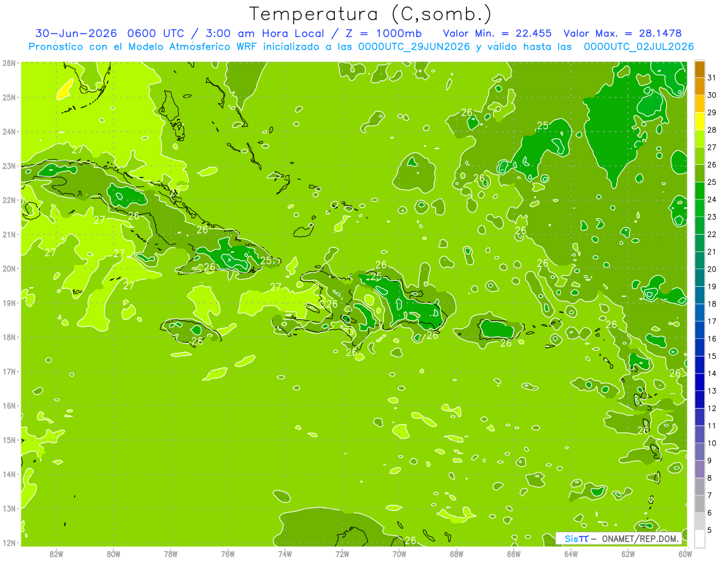Click the '80W' longitude axis label
The height and width of the screenshot is (562, 728).
(x=113, y=554)
